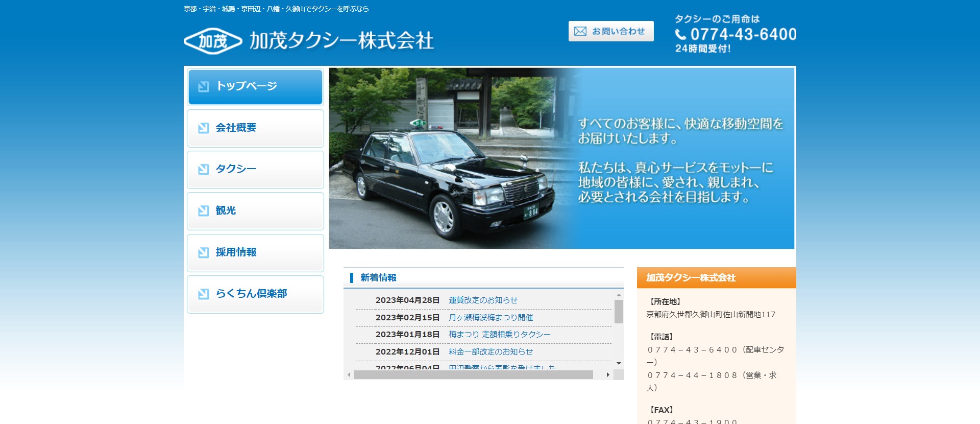Click the 加茂 diamond logo icon
980x424 pixels.
point(213,41)
